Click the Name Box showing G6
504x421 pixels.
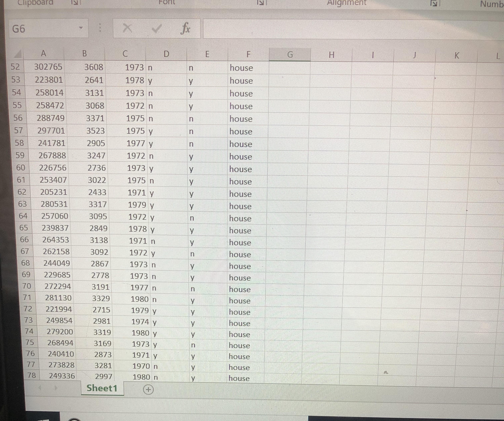click(49, 28)
